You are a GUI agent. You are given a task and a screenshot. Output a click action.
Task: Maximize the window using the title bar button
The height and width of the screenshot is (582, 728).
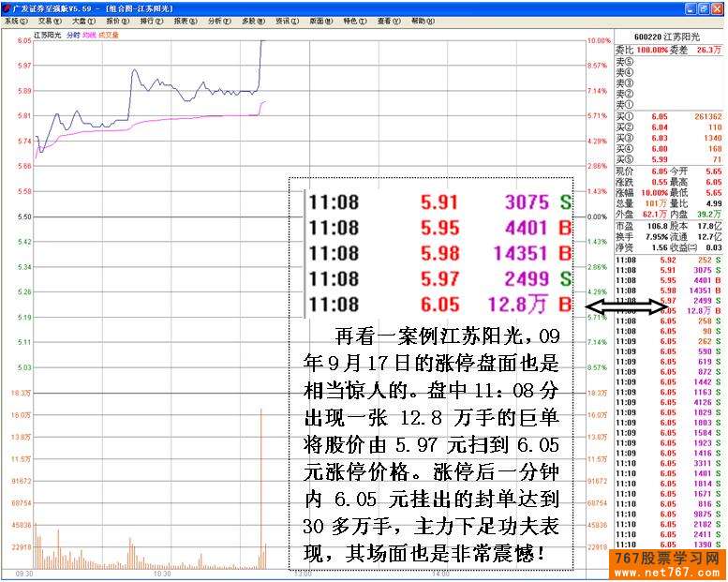(x=704, y=7)
